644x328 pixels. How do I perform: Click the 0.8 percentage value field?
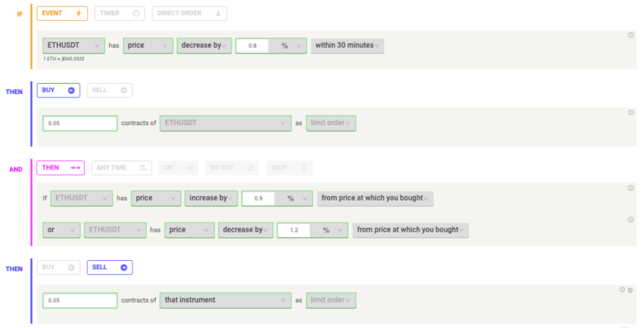pyautogui.click(x=252, y=45)
